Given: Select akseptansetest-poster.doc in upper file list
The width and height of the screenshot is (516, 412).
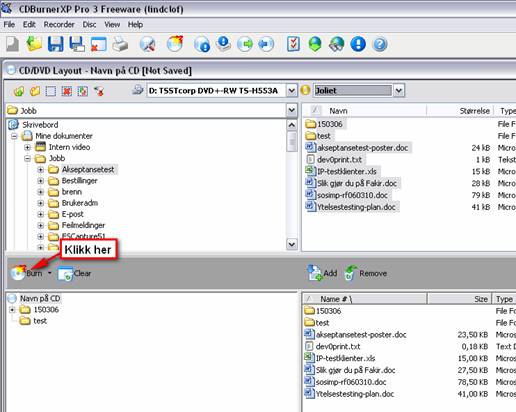Looking at the screenshot, I should pyautogui.click(x=362, y=148).
